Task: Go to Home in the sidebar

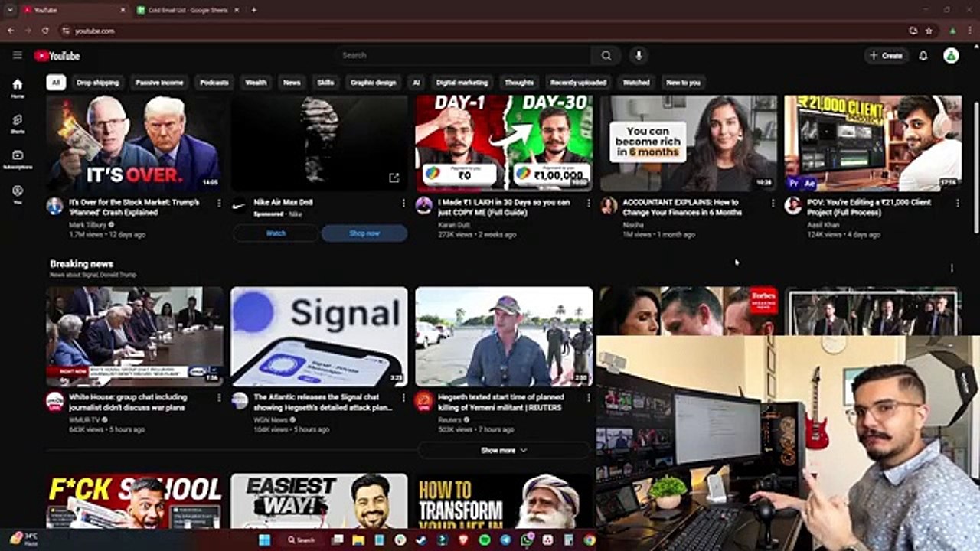Action: (x=18, y=88)
